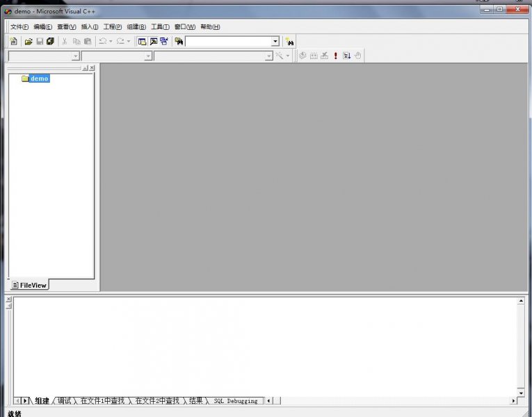Open the 窗口(W) menu

click(x=185, y=27)
